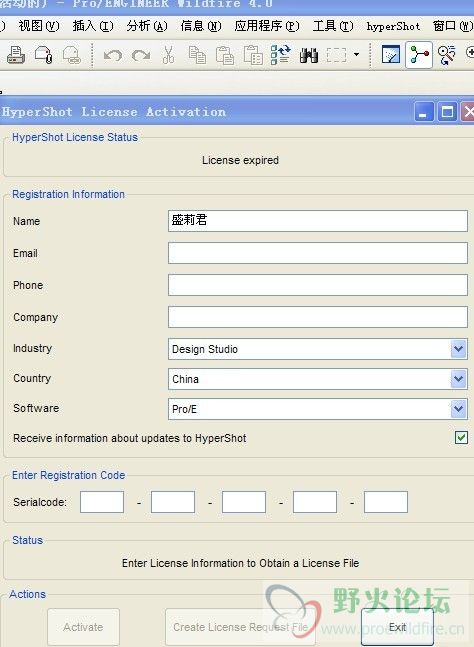Open the hyperShot menu
The height and width of the screenshot is (647, 474).
[393, 26]
